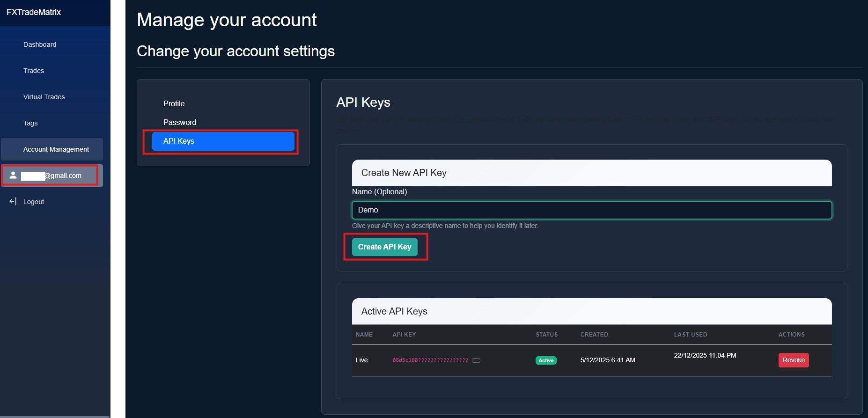Click the person icon beside the email address
Image resolution: width=868 pixels, height=418 pixels.
(13, 176)
